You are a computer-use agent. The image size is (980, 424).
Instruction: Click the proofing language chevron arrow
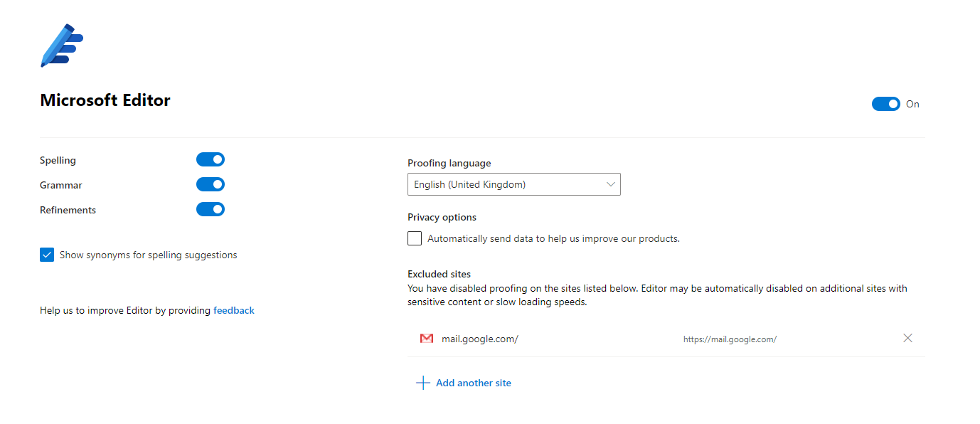point(610,184)
